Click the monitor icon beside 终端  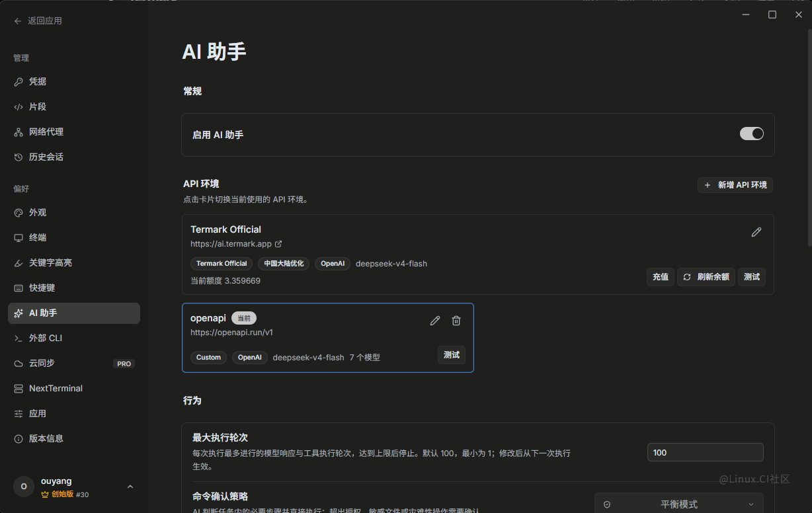click(19, 238)
